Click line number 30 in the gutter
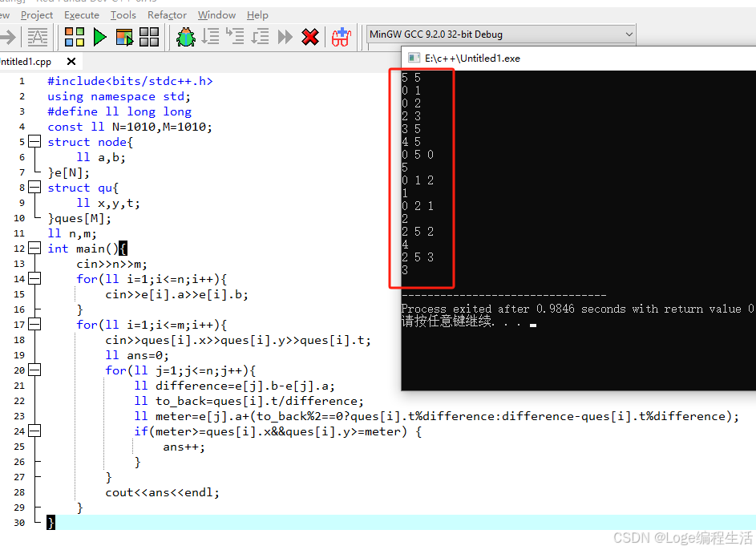This screenshot has height=550, width=756. tap(19, 523)
